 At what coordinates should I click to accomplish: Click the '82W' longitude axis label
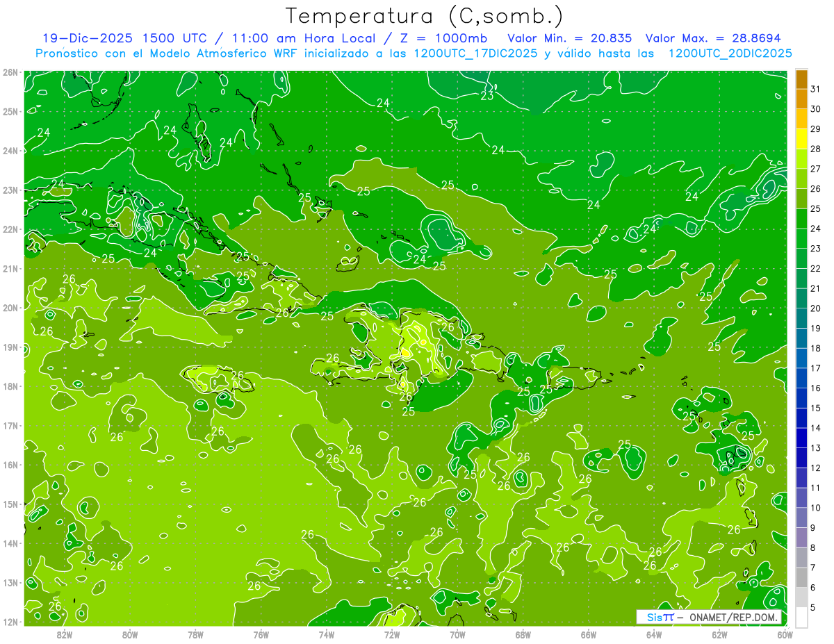coord(64,634)
